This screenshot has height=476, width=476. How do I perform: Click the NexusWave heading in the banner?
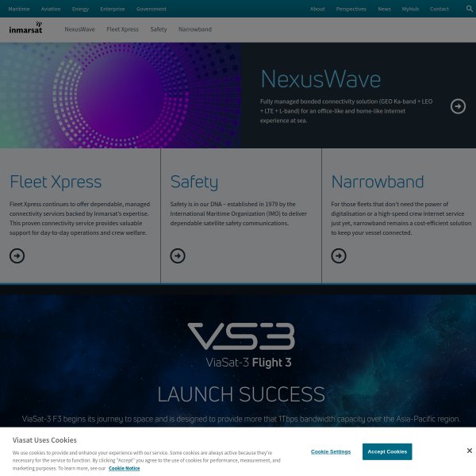pos(321,79)
